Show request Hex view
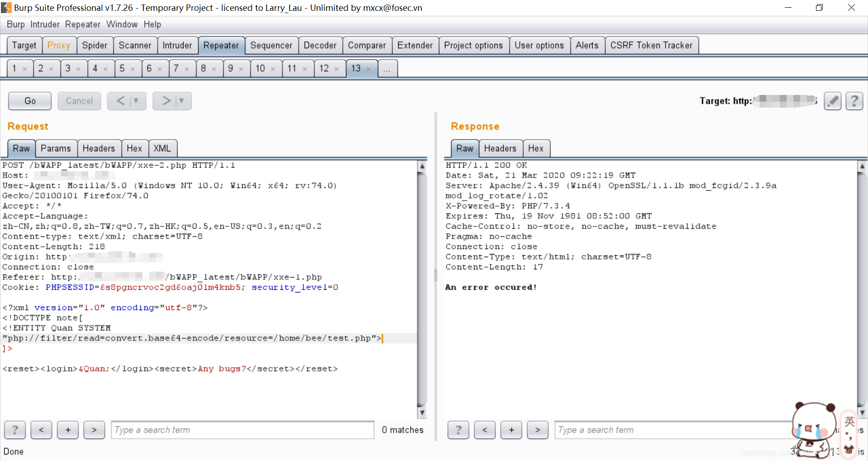The width and height of the screenshot is (868, 461). (x=134, y=148)
